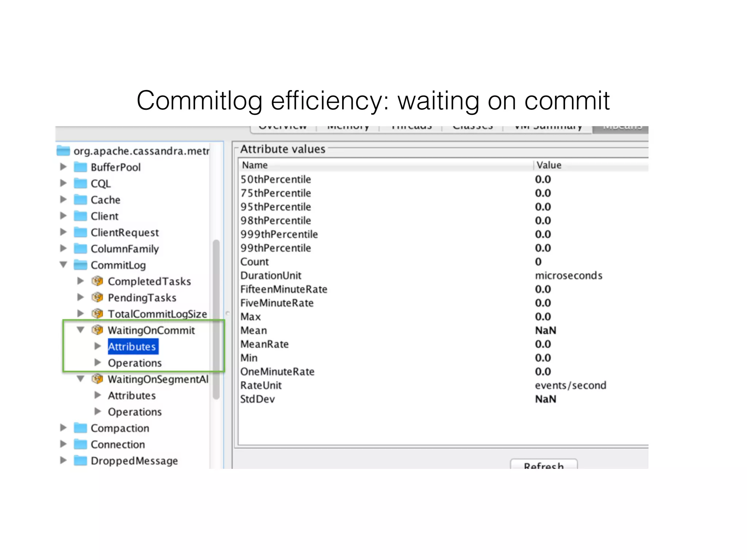Image resolution: width=747 pixels, height=560 pixels.
Task: Expand the CQL tree node
Action: coord(63,183)
